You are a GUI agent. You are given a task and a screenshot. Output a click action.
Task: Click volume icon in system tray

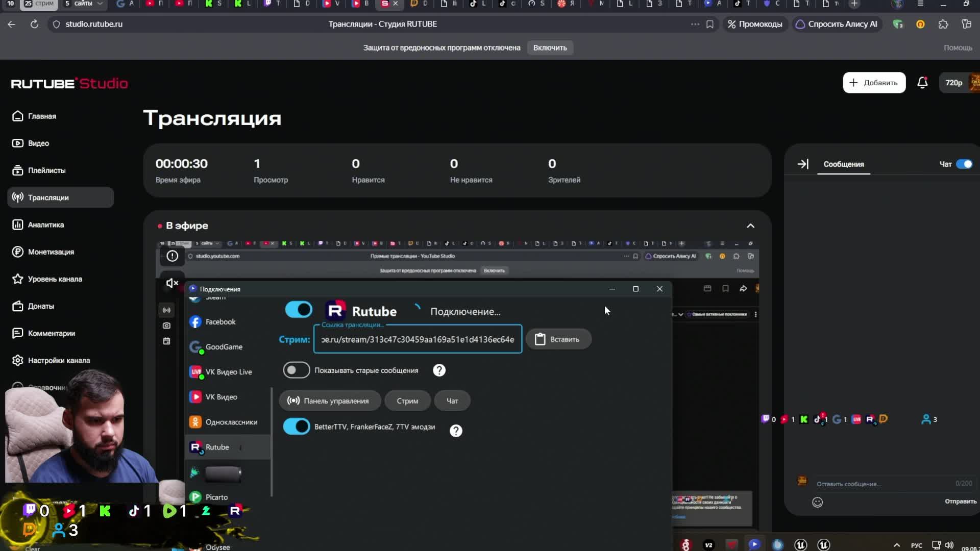[949, 545]
